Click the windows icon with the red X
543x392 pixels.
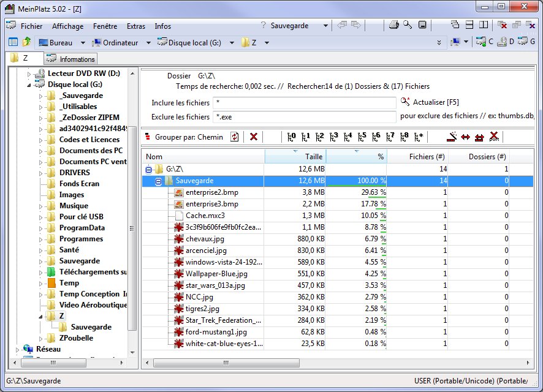502,25
